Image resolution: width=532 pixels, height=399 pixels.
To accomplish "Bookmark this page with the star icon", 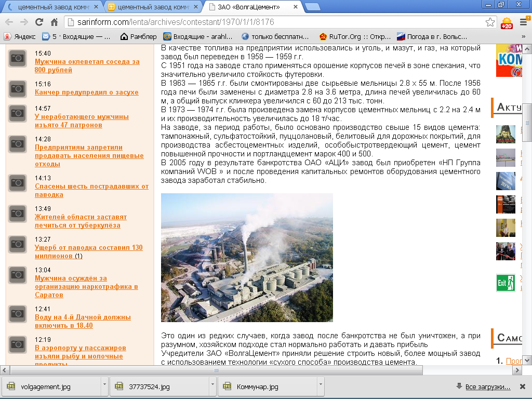I will click(490, 22).
